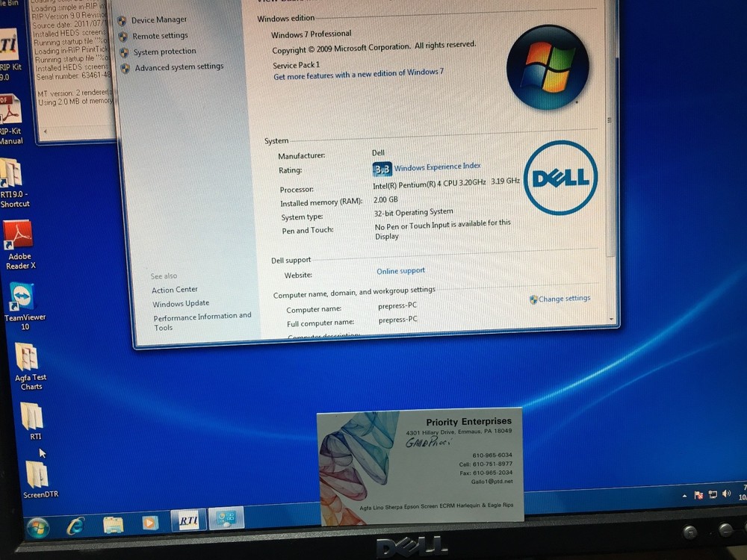The height and width of the screenshot is (560, 747).
Task: Open Windows Media Player from taskbar
Action: [150, 523]
